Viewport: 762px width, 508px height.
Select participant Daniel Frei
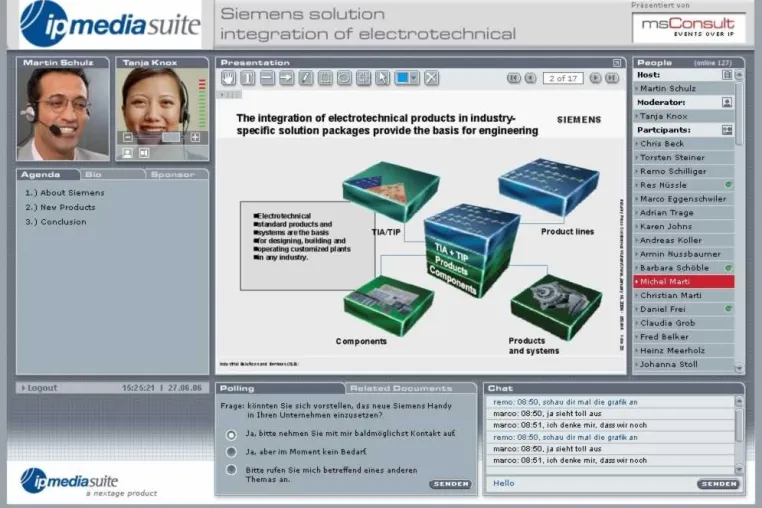point(684,309)
